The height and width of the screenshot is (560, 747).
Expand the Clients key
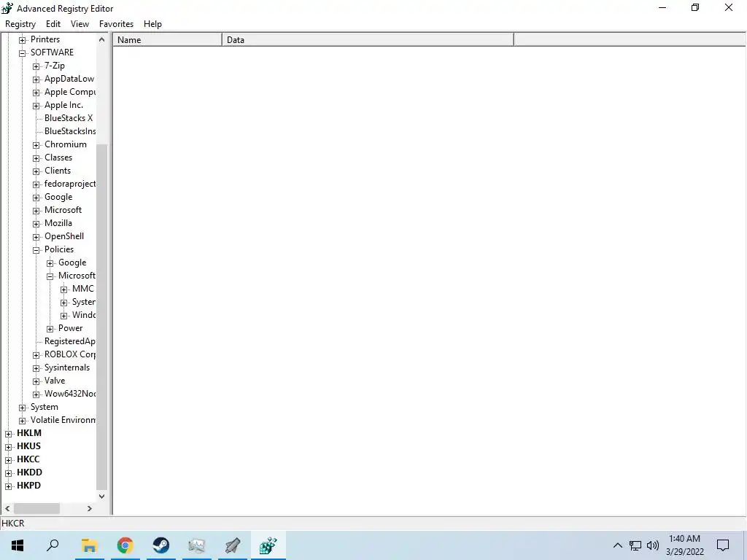36,171
